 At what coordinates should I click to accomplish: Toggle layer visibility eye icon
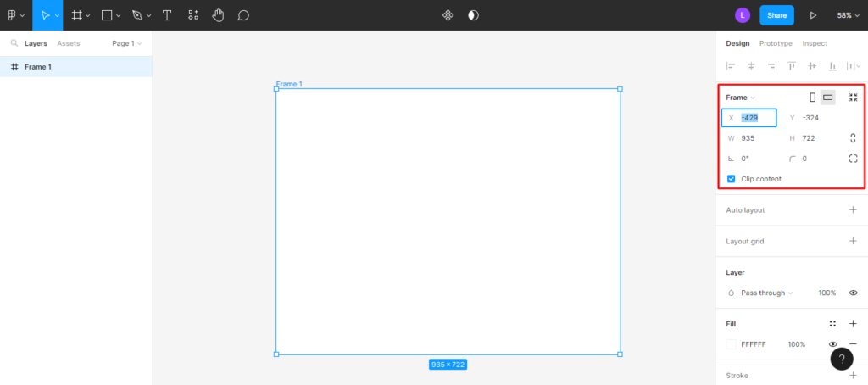(853, 293)
